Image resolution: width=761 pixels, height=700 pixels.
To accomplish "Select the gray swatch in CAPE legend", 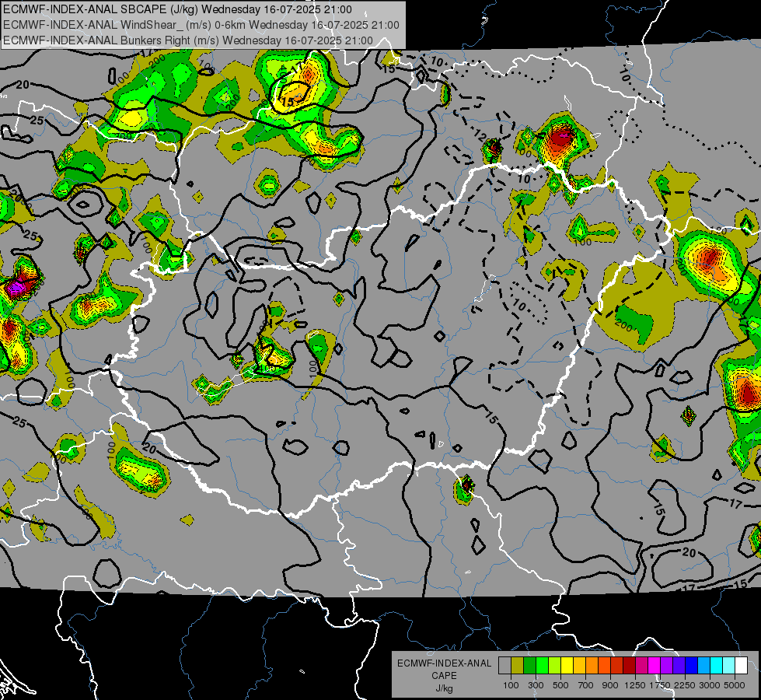I will point(504,666).
